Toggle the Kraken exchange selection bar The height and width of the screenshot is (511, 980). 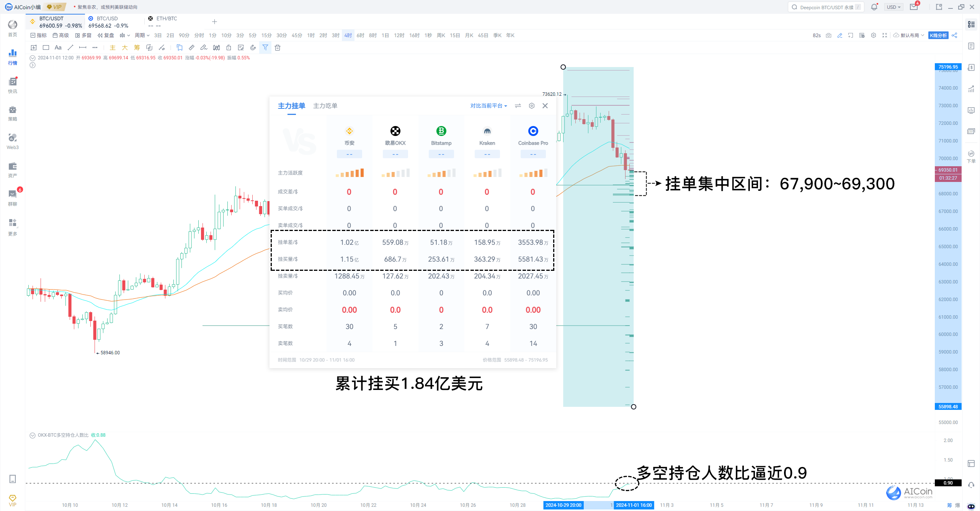(x=487, y=154)
